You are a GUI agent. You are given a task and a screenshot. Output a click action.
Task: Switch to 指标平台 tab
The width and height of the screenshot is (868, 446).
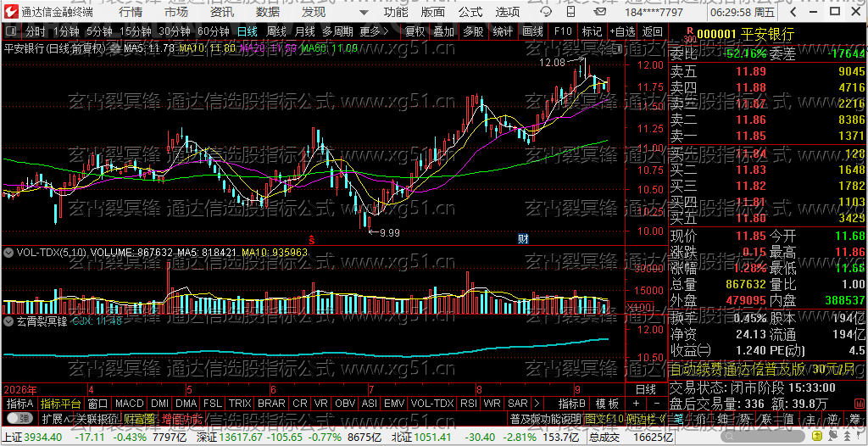60,403
